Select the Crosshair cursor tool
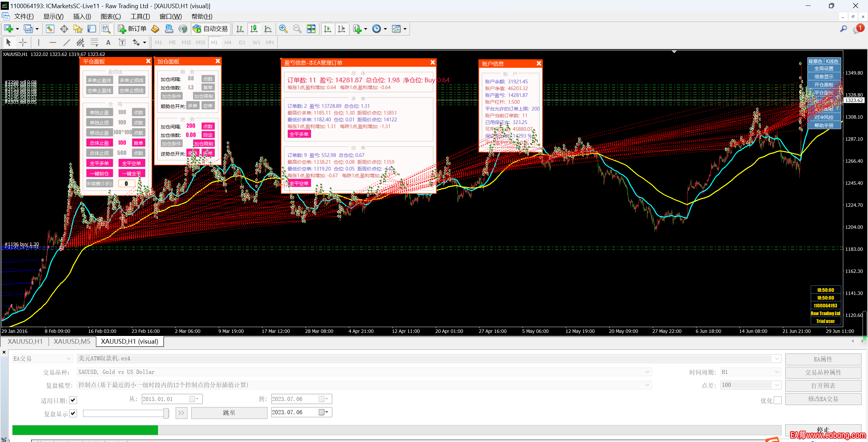The height and width of the screenshot is (442, 868). [x=23, y=42]
